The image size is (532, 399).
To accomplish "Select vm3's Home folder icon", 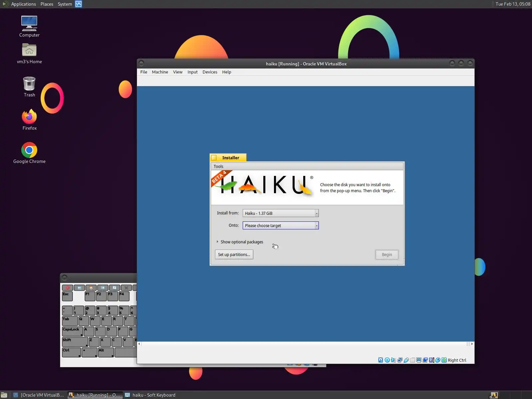I will 29,53.
